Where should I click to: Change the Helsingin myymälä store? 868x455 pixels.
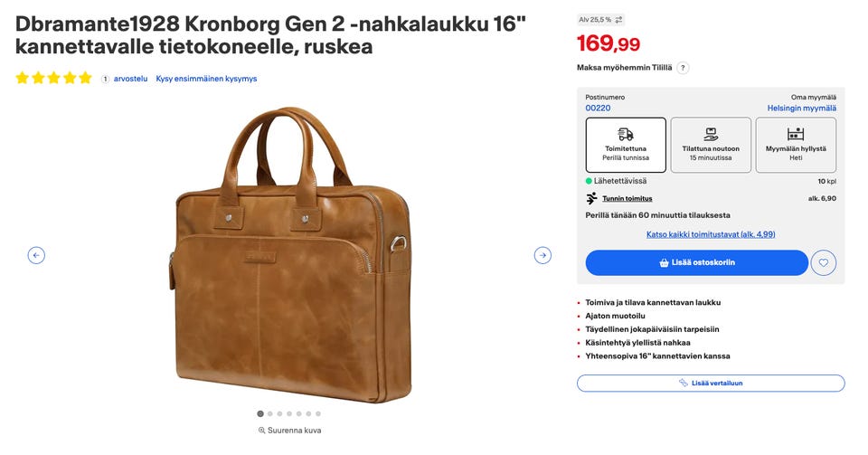pyautogui.click(x=801, y=108)
